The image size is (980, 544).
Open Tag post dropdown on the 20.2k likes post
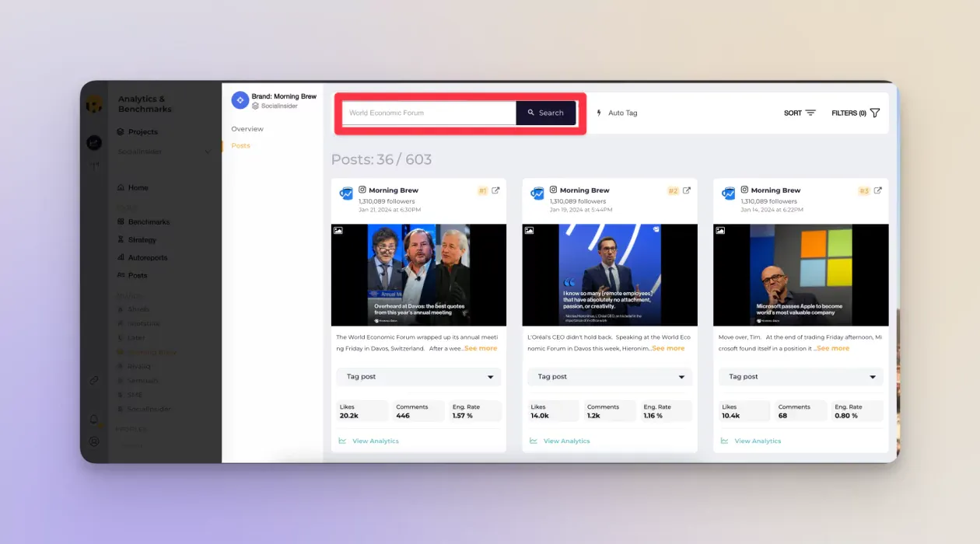click(x=418, y=377)
